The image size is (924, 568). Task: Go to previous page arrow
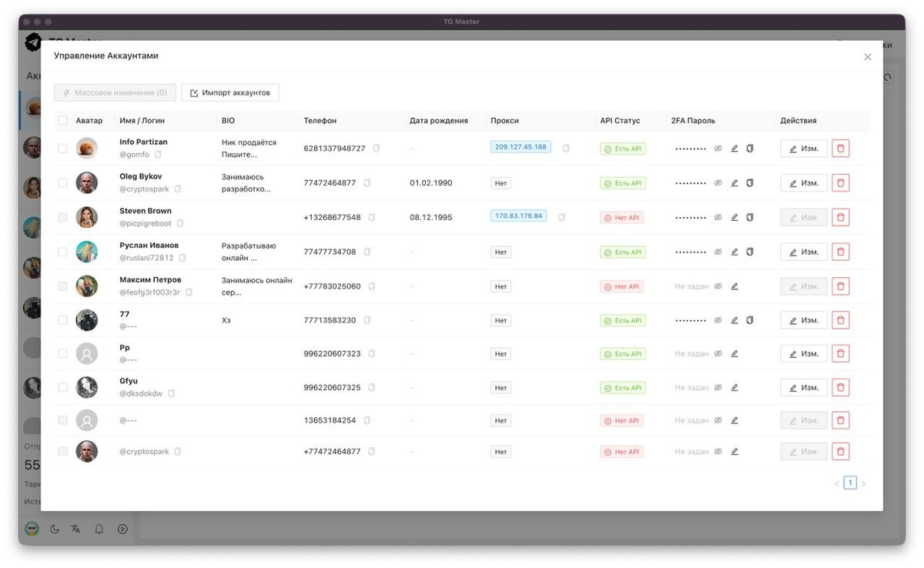837,483
